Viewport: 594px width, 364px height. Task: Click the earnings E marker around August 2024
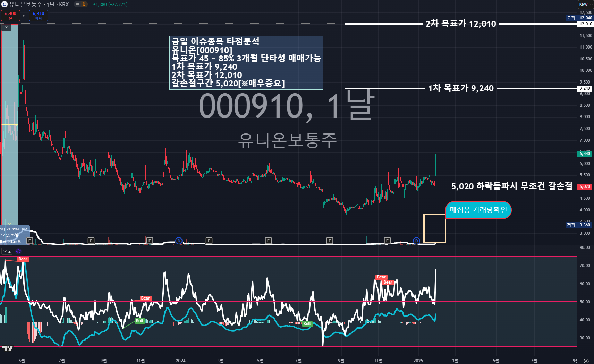(330, 241)
